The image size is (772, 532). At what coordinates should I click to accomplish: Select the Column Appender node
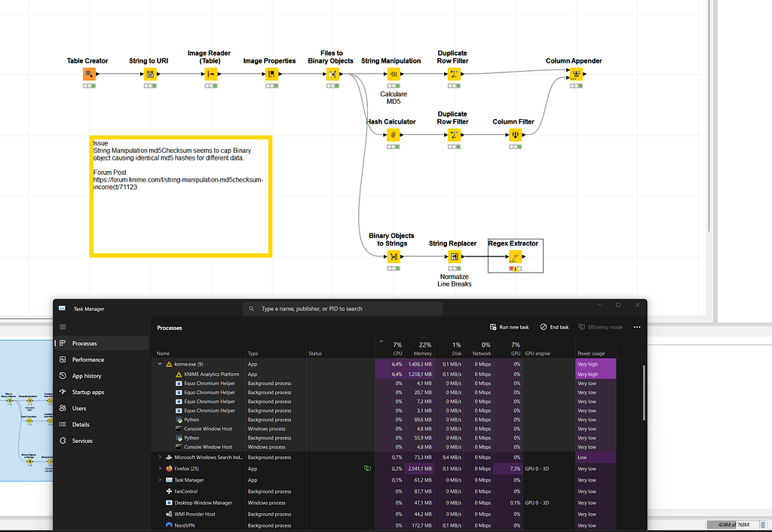point(575,74)
